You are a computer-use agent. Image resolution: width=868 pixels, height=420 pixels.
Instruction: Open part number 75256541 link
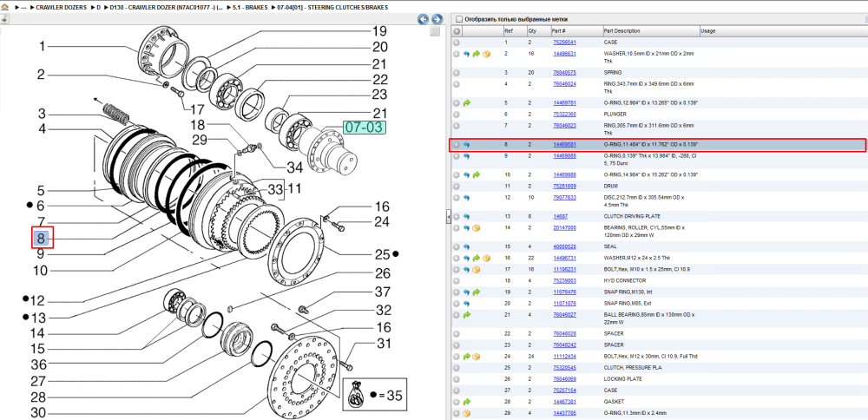(x=565, y=42)
